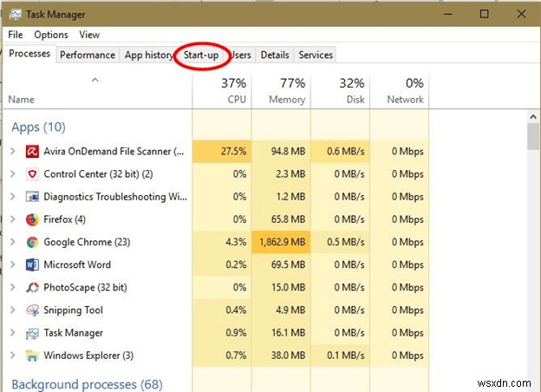Select the Avira 27.5% CPU cell
This screenshot has width=541, height=392.
222,152
